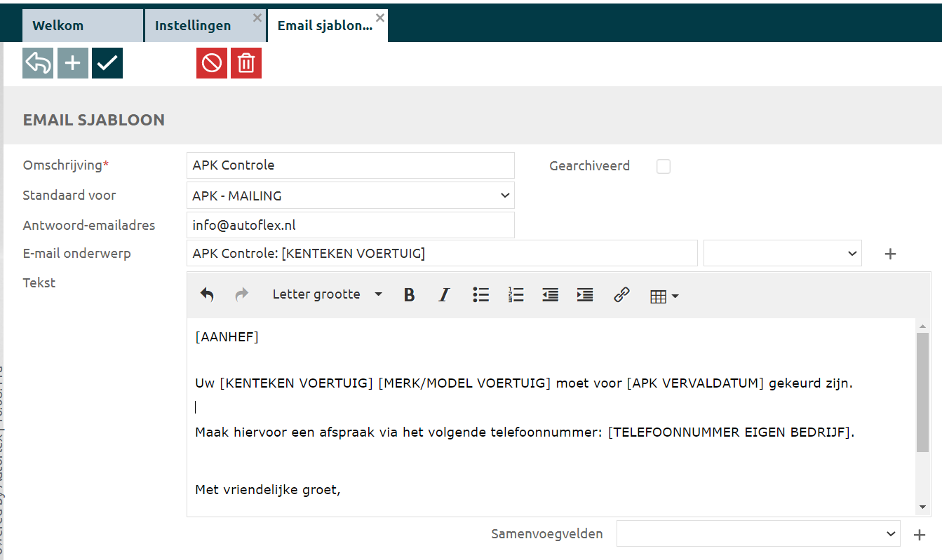Click the Antwoord-emailadres input field
Viewport: 942px width, 560px height.
351,226
